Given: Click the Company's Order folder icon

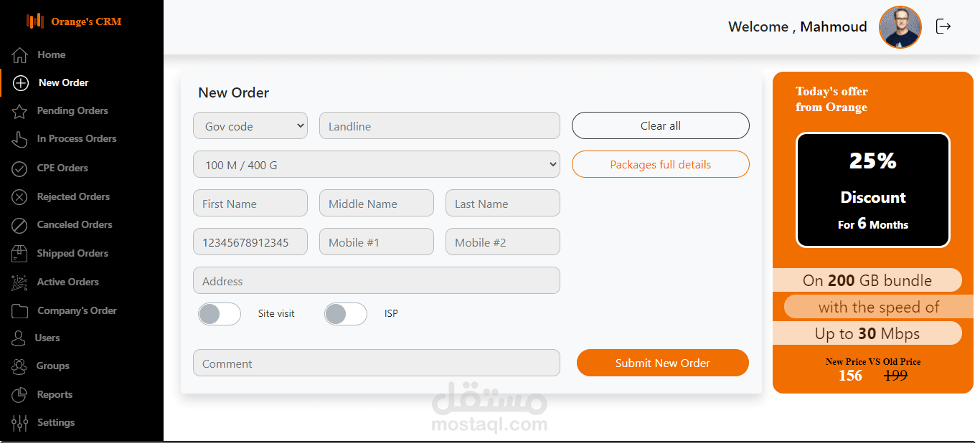Looking at the screenshot, I should click(19, 311).
